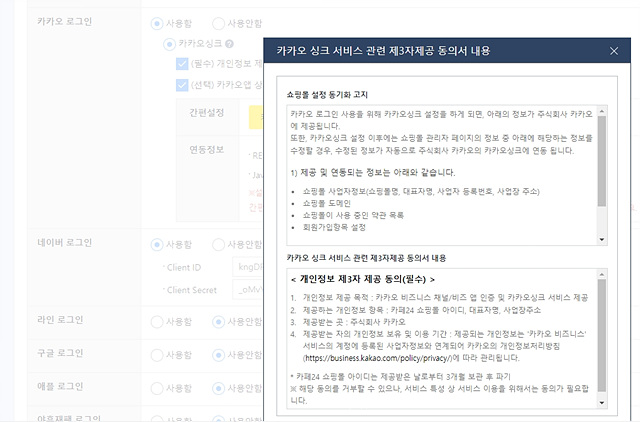Close the Kakao Sync consent dialog

613,51
